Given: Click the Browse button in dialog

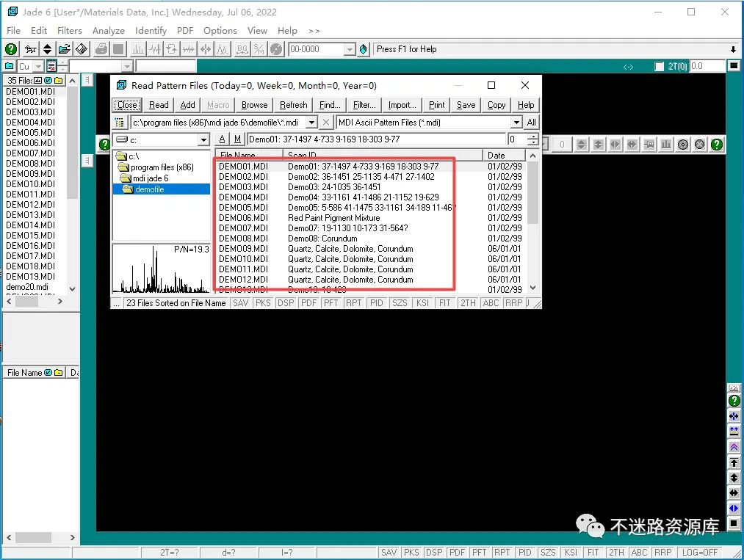Looking at the screenshot, I should pyautogui.click(x=254, y=105).
